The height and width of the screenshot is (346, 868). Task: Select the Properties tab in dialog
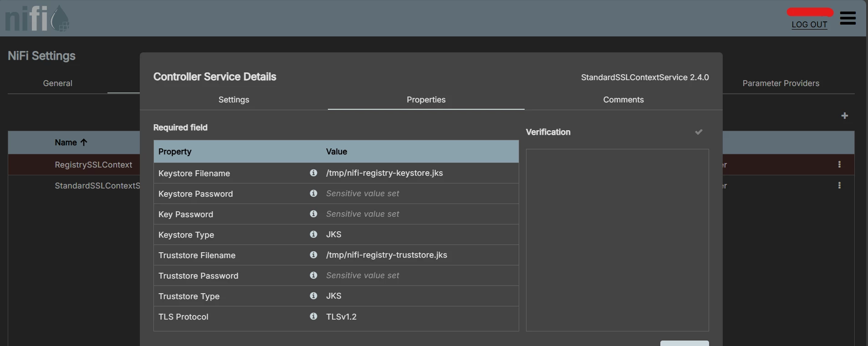pos(426,100)
